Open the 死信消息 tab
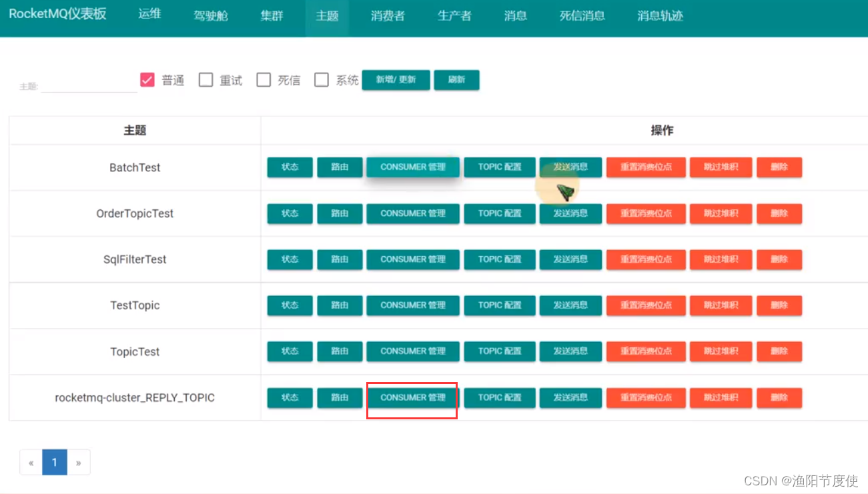This screenshot has width=868, height=494. 582,15
